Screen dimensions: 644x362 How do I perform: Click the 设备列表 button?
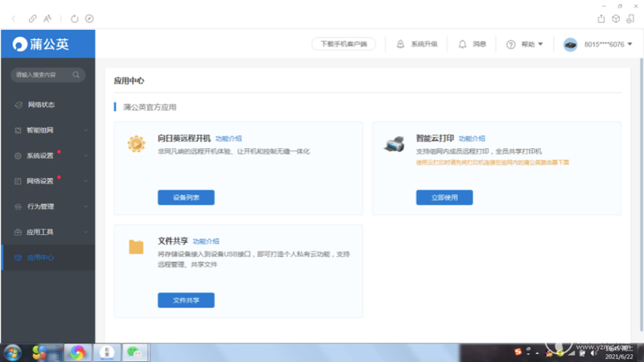(x=186, y=197)
